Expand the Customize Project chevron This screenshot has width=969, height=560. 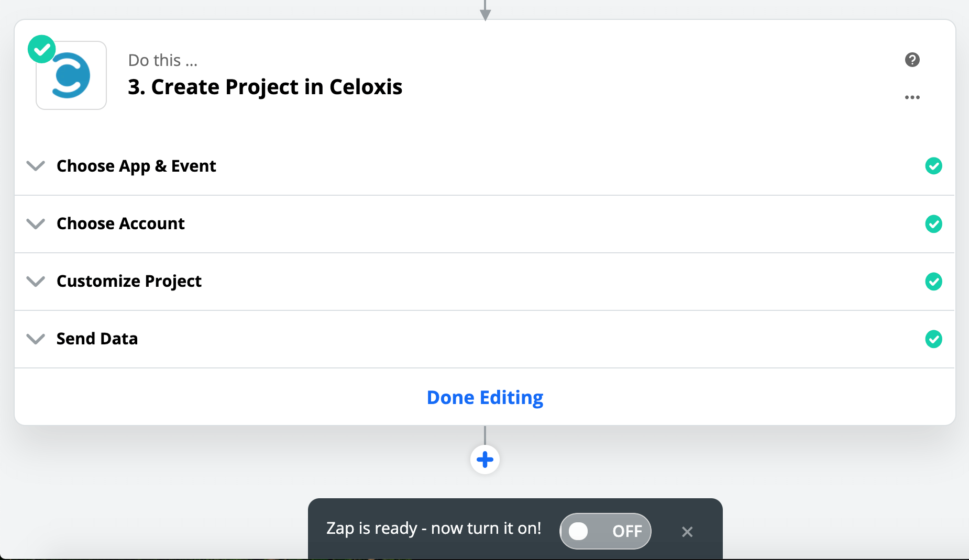(x=36, y=282)
